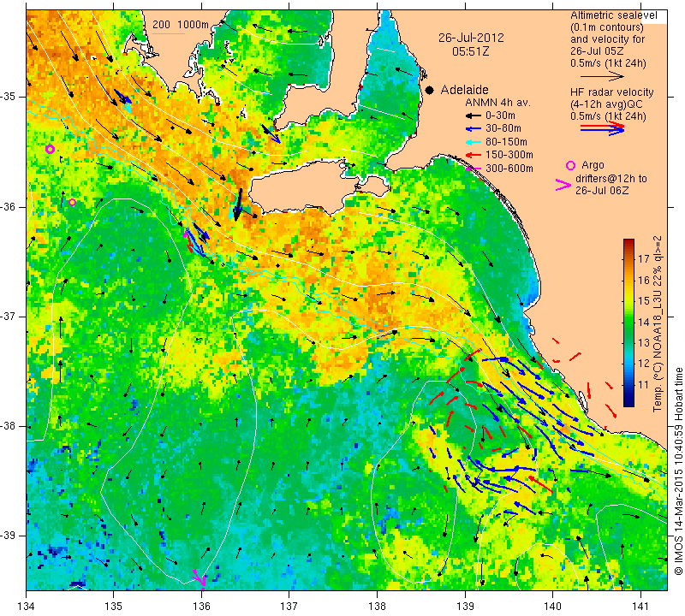
Task: Click the Argo float marker near 134.3 longitude
Action: [50, 150]
